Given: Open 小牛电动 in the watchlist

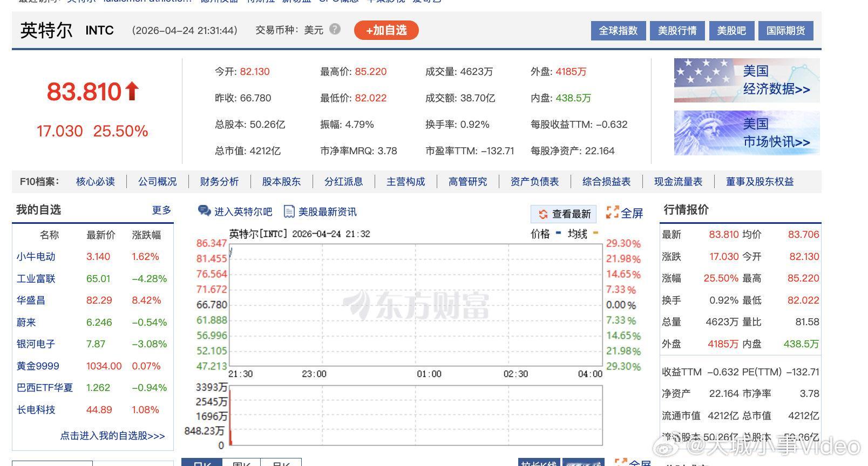Looking at the screenshot, I should pyautogui.click(x=36, y=257).
